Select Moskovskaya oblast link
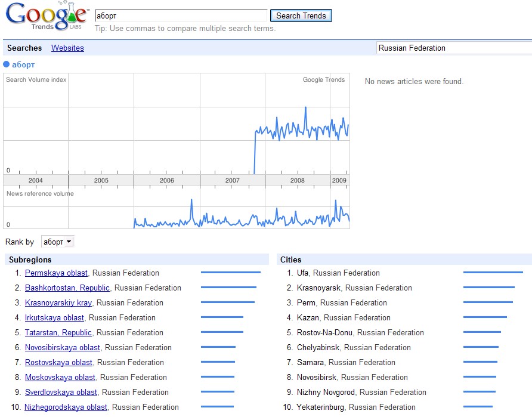Viewport: 532px width, 417px height. (x=60, y=378)
